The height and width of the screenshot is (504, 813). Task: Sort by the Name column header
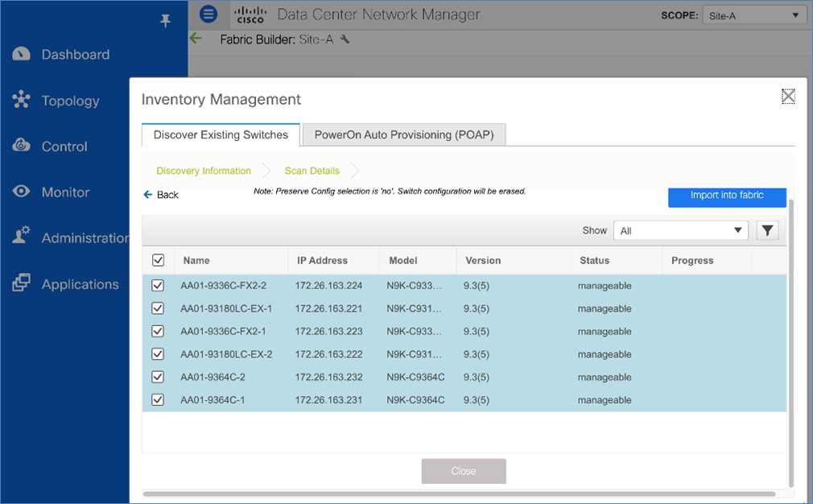click(196, 260)
